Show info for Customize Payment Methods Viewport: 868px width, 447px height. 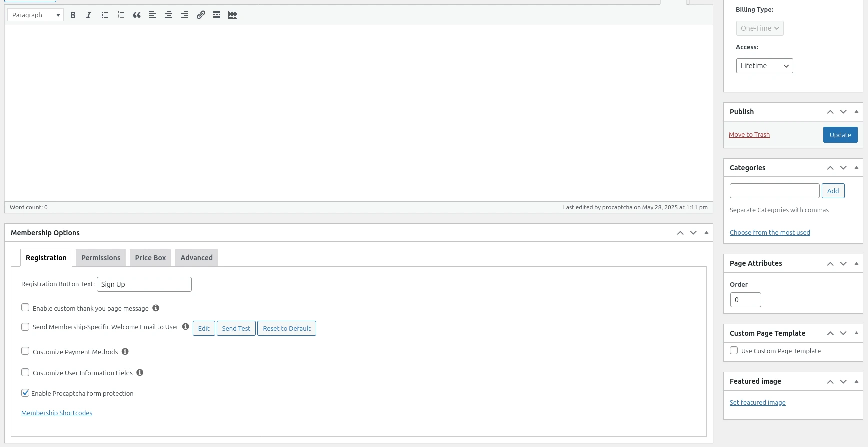click(x=125, y=351)
